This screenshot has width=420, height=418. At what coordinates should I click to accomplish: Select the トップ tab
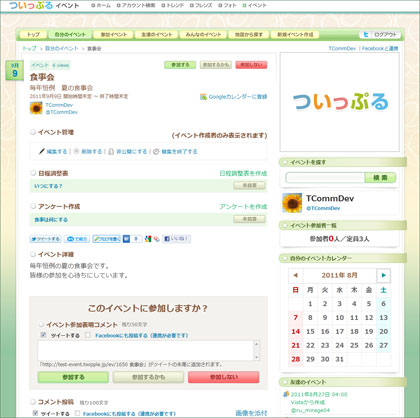pyautogui.click(x=33, y=34)
